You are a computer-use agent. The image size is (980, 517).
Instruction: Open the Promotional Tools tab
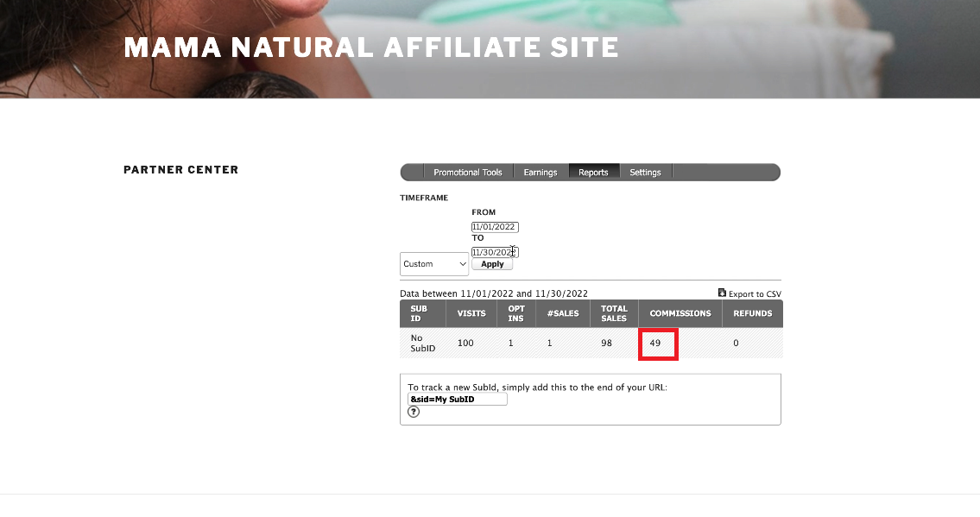pyautogui.click(x=468, y=173)
